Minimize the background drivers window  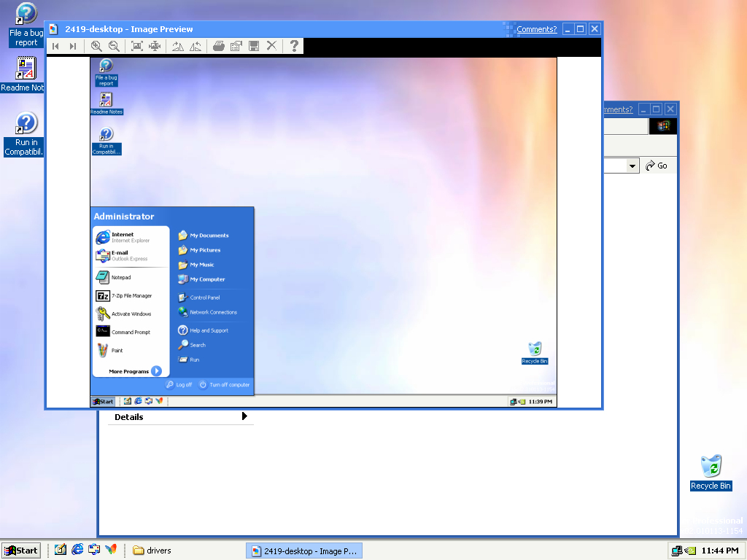tap(643, 109)
